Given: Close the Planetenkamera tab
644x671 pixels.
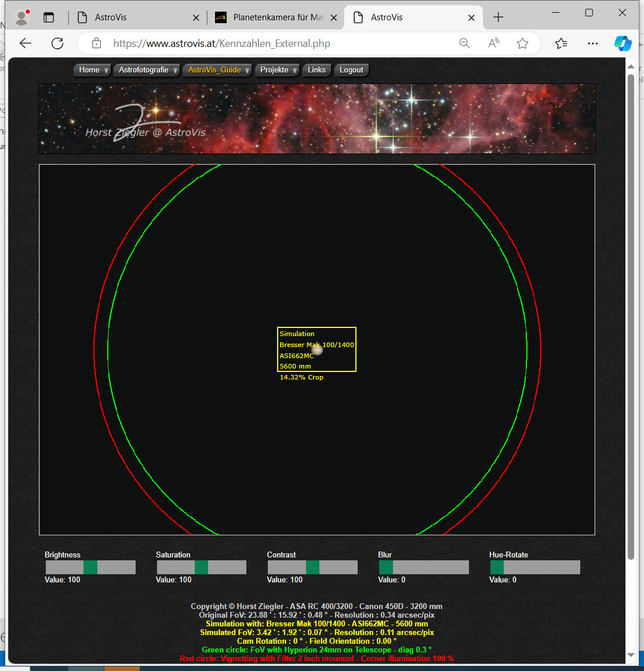Looking at the screenshot, I should pos(334,17).
